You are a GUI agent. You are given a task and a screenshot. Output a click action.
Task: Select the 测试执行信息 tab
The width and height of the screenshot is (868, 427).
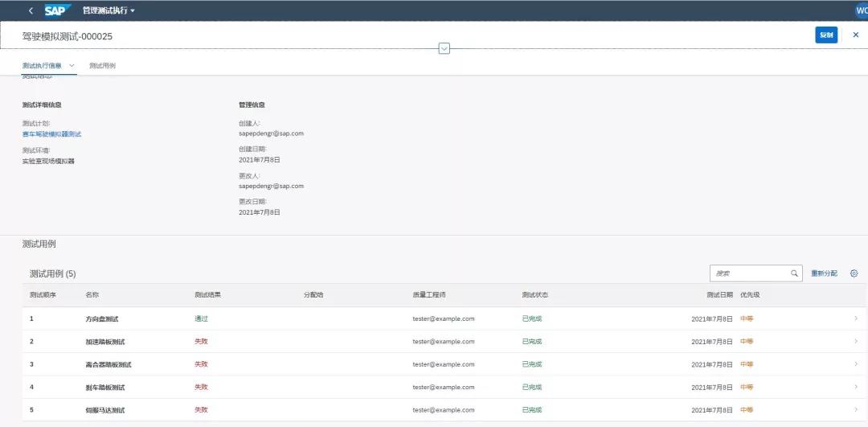coord(42,65)
